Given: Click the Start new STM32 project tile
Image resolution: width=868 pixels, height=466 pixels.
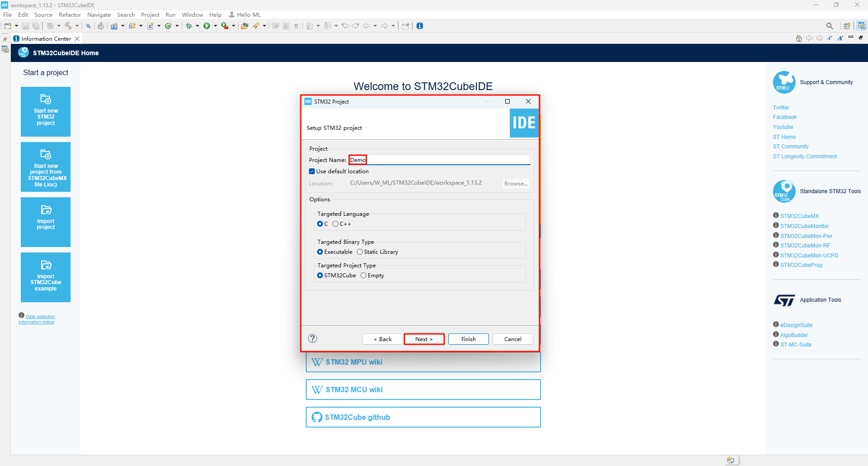Looking at the screenshot, I should (46, 112).
